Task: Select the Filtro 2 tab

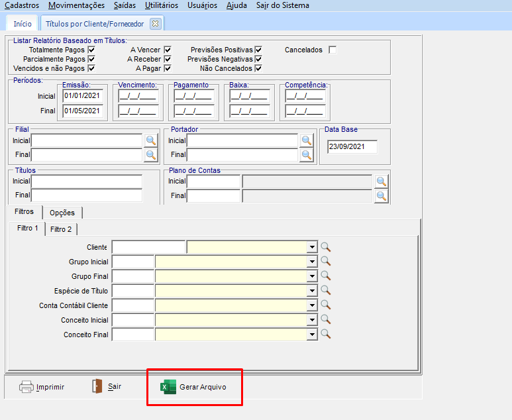Action: click(61, 229)
